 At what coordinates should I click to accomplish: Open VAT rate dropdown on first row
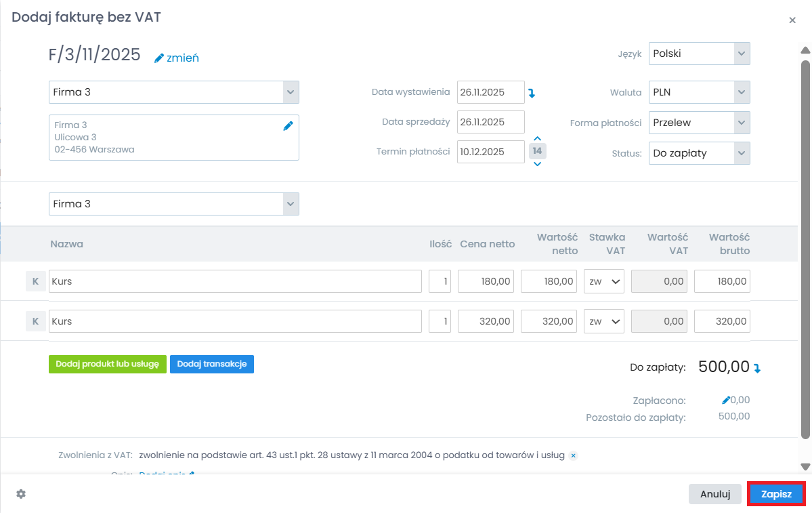pos(603,281)
